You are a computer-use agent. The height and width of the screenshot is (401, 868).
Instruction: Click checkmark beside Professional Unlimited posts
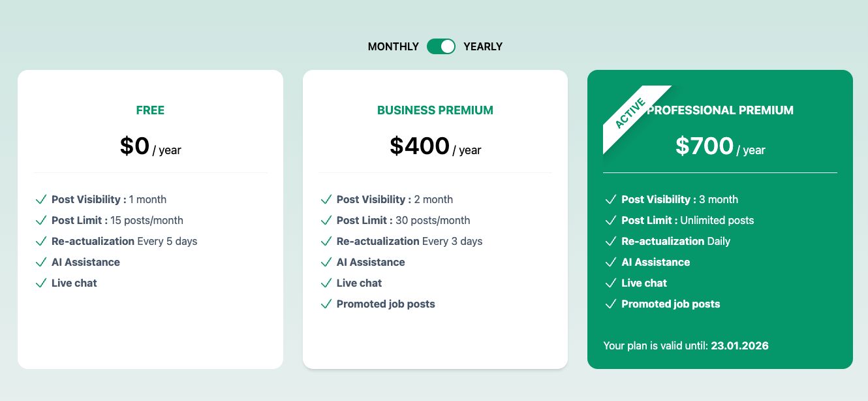[611, 220]
